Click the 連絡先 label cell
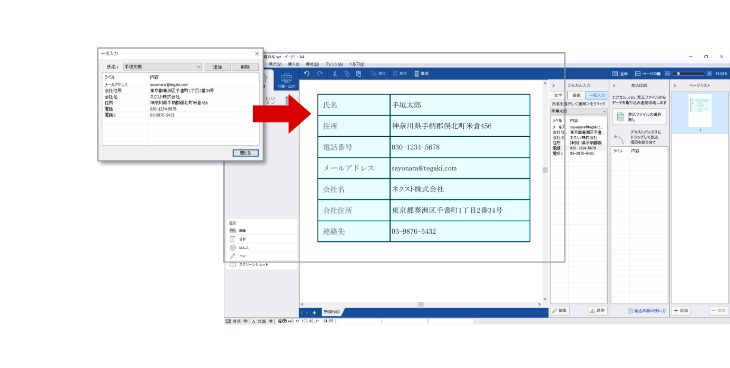Viewport: 730px width, 368px height. (354, 231)
